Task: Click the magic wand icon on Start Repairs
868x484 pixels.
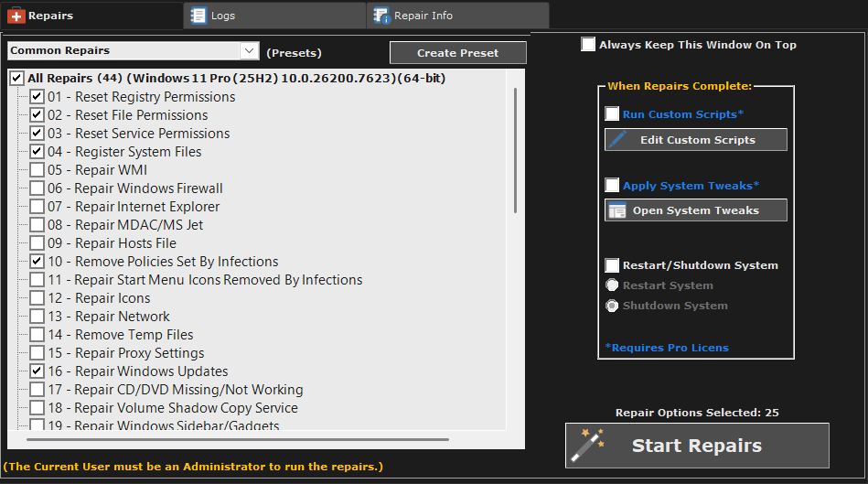Action: (587, 445)
